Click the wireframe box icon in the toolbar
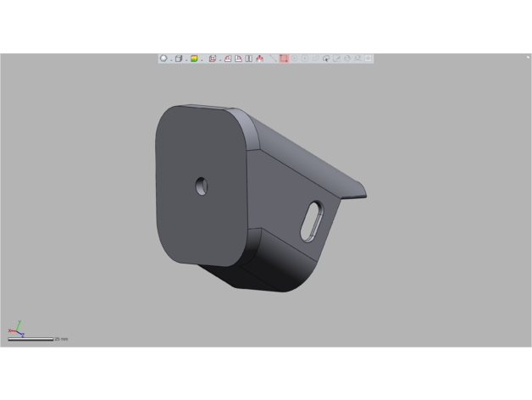 213,58
